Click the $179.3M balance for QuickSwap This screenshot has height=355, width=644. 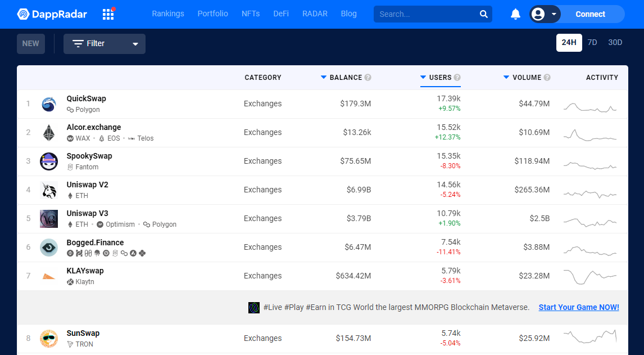[x=355, y=104]
